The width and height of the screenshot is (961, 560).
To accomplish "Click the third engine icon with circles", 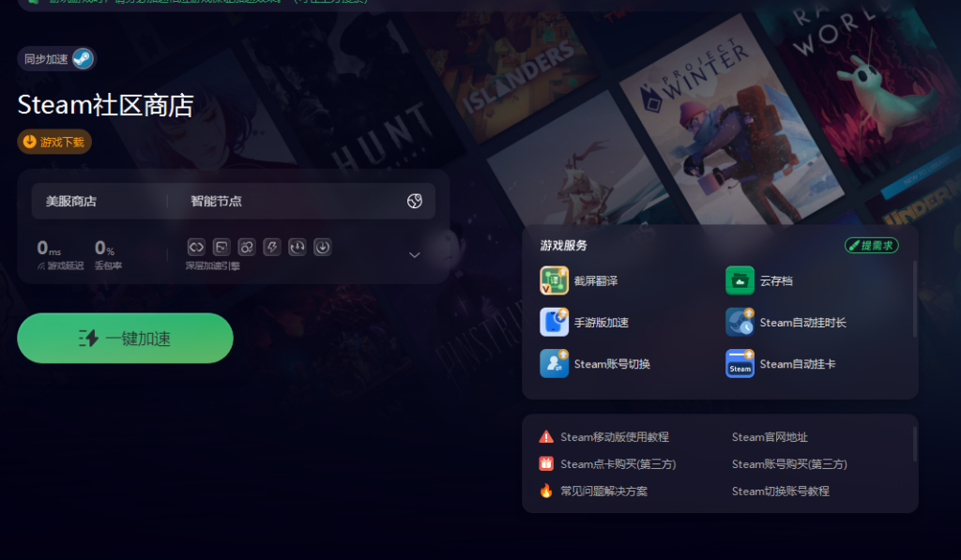I will (x=247, y=247).
